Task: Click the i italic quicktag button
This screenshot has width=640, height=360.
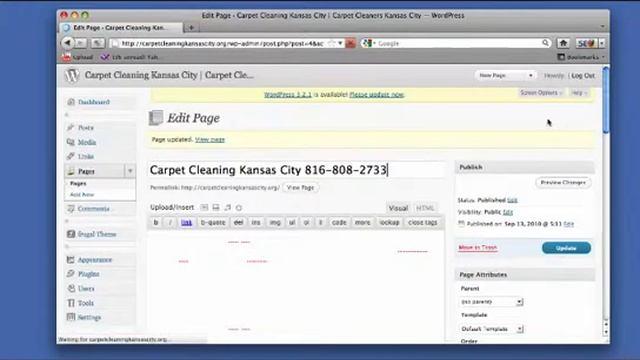Action: (170, 222)
